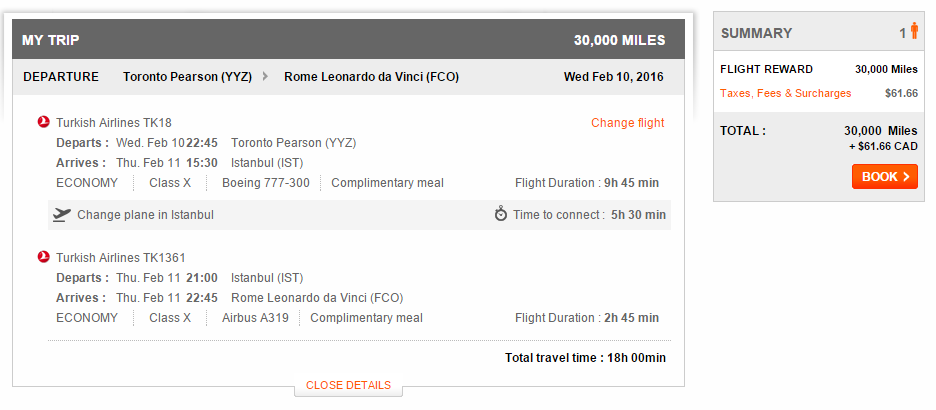Click the Turkish Airlines logo beside TK1361
This screenshot has height=410, width=936.
coord(44,257)
